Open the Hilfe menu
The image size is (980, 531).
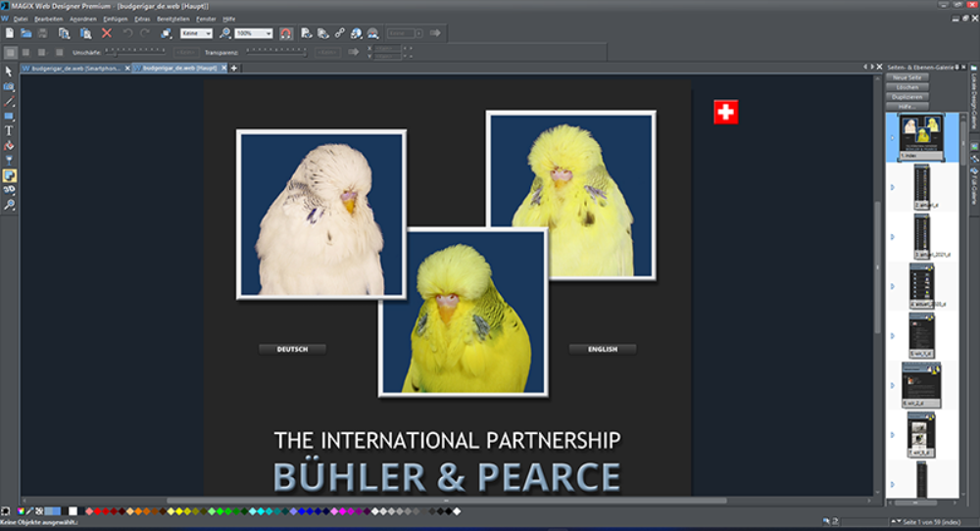pyautogui.click(x=229, y=19)
